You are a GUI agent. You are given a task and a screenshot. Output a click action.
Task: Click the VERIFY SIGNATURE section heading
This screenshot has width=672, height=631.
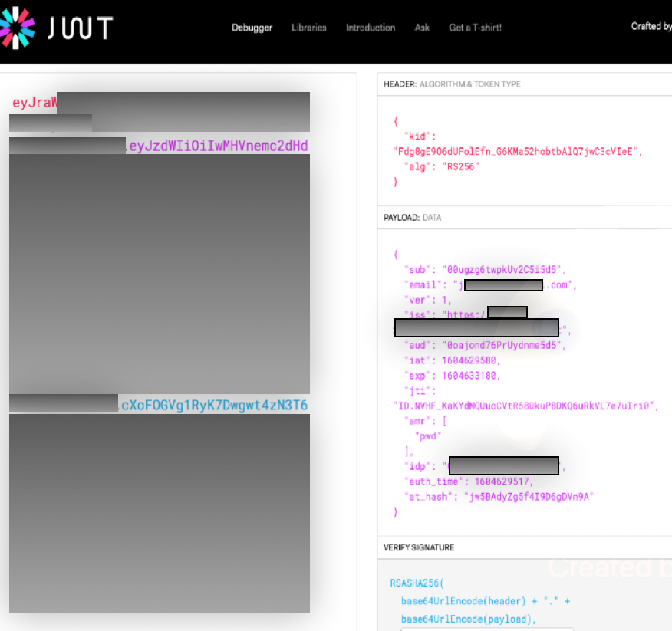tap(419, 547)
